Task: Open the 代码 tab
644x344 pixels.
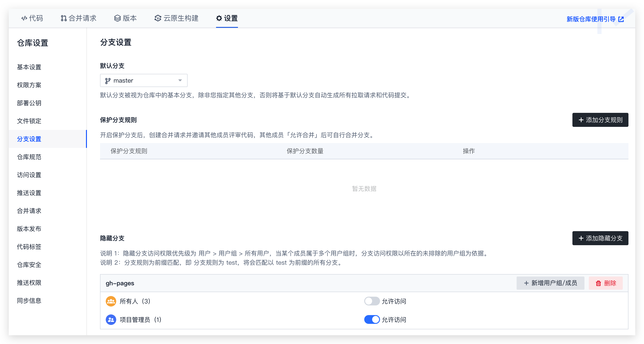Action: 32,18
